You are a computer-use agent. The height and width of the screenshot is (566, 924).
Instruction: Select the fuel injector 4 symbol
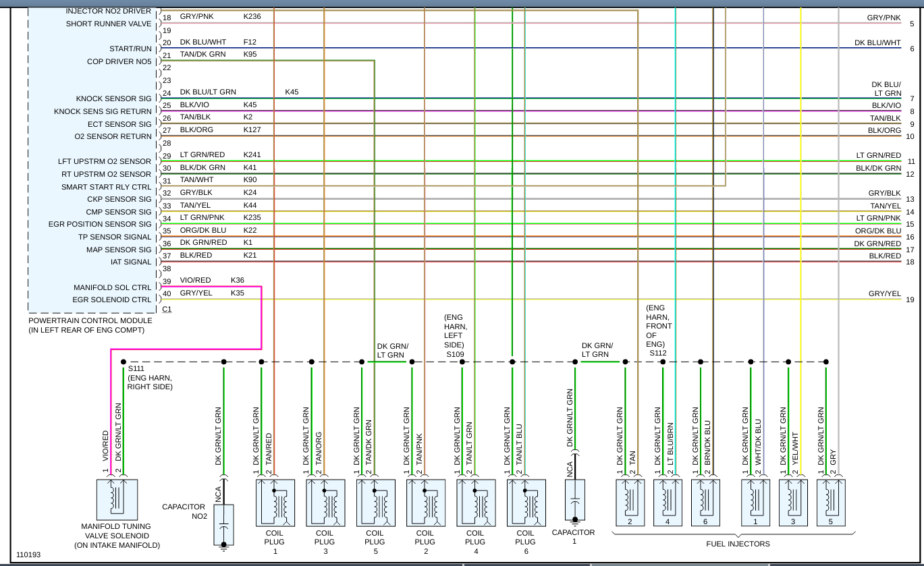(x=667, y=503)
